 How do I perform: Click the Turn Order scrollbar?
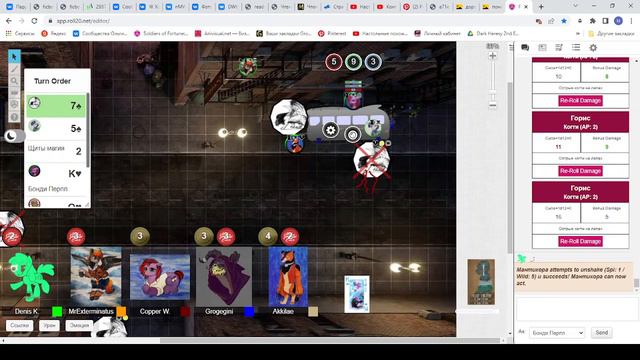click(x=88, y=131)
